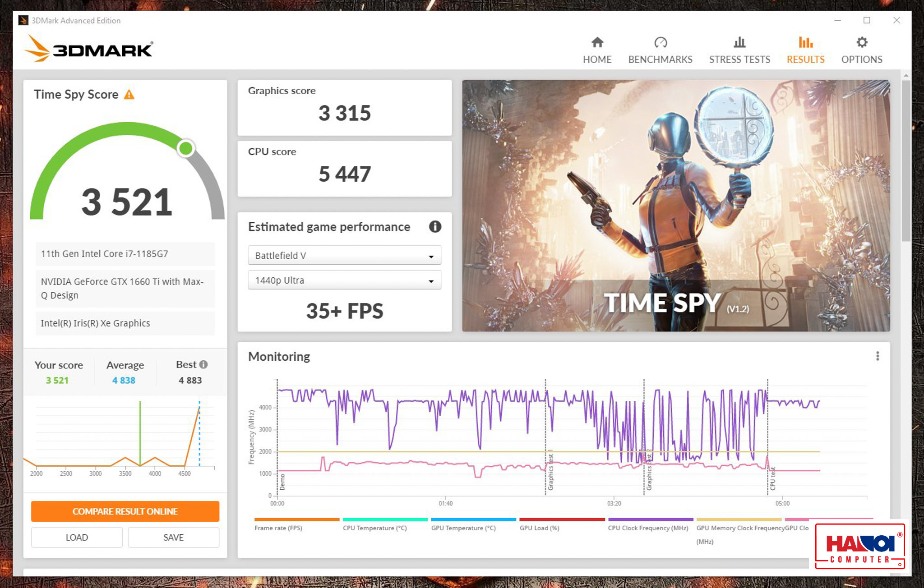Click the stress tests bar chart icon
Image resolution: width=924 pixels, height=588 pixels.
739,42
